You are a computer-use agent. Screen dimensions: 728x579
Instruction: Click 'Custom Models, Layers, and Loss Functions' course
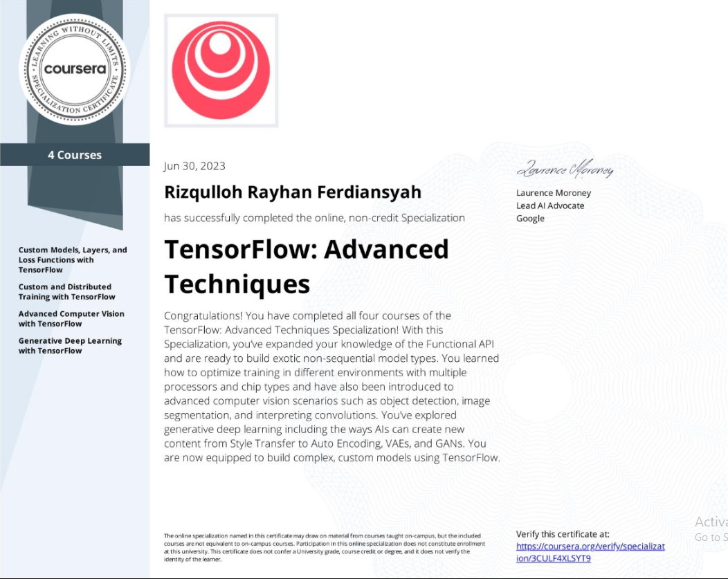[x=73, y=260]
